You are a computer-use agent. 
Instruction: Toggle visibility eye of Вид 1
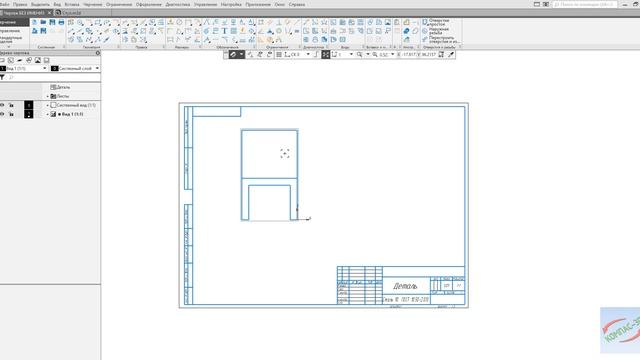[x=2, y=114]
